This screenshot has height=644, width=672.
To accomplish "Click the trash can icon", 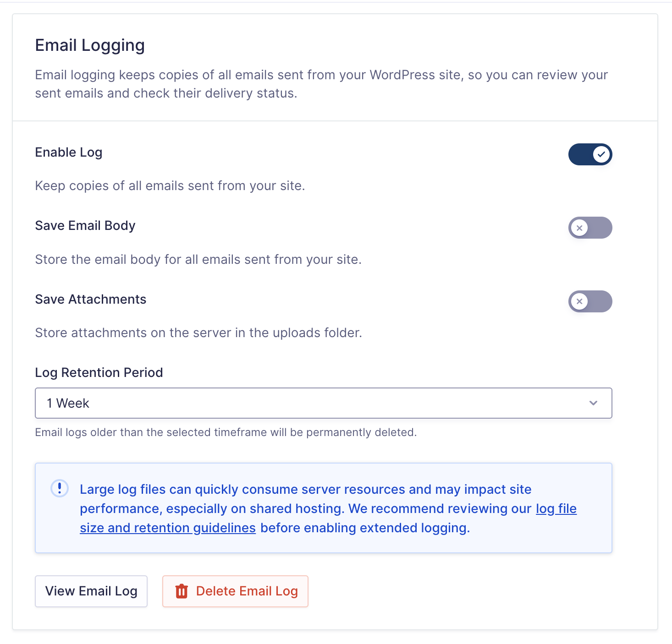I will click(x=182, y=591).
